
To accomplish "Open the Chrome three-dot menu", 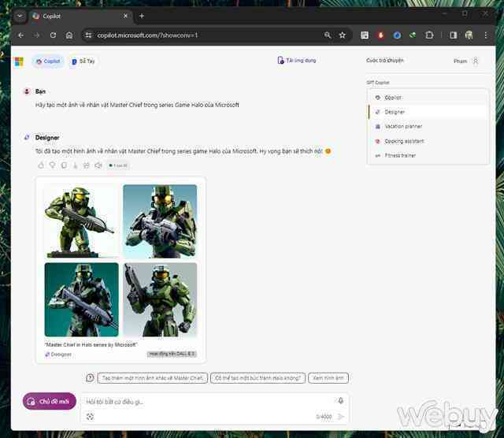I will click(486, 35).
